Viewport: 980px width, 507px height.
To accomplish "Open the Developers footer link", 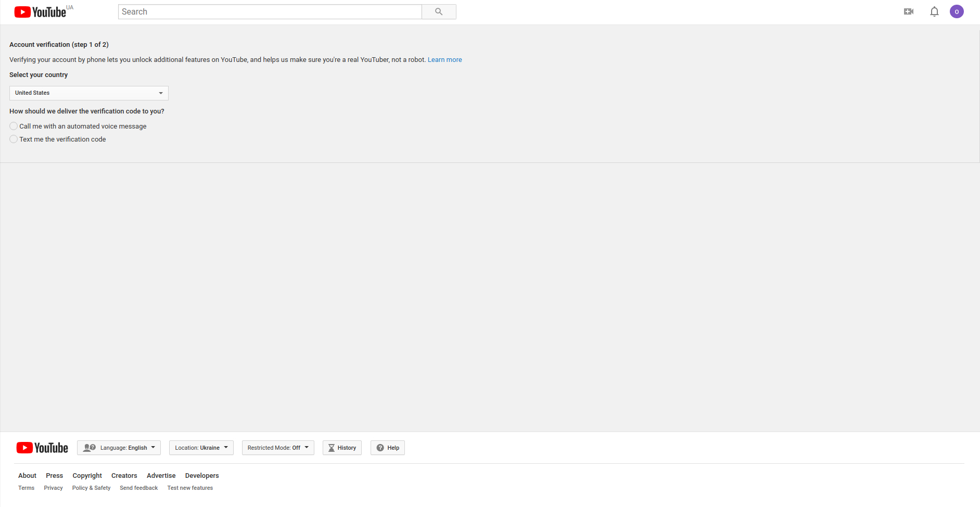I will coord(202,476).
